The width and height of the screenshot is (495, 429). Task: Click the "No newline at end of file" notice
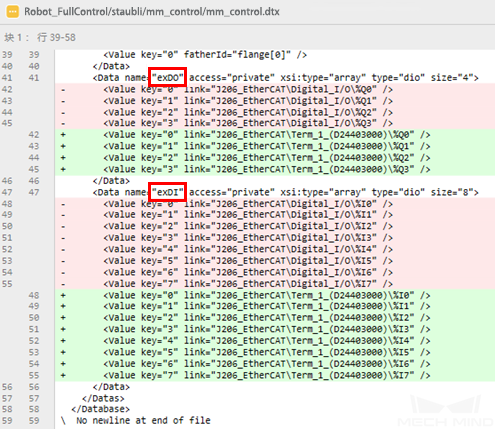pyautogui.click(x=143, y=421)
